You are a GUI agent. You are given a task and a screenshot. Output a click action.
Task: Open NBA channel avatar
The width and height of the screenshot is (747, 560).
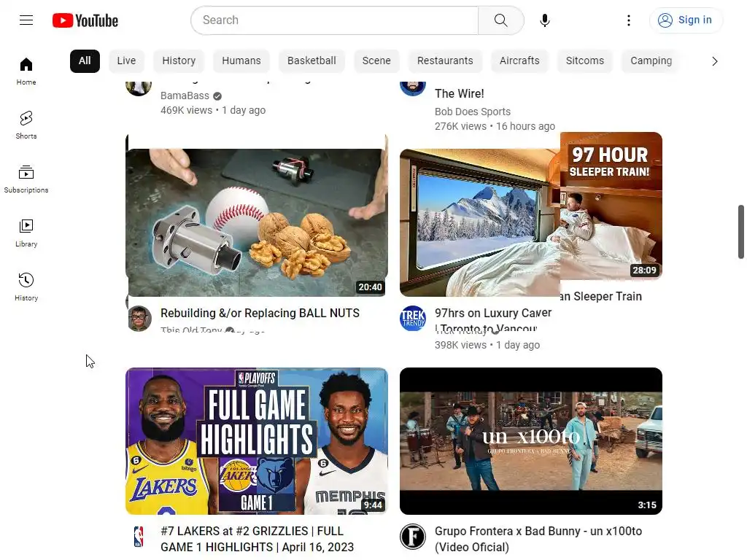[x=139, y=537]
